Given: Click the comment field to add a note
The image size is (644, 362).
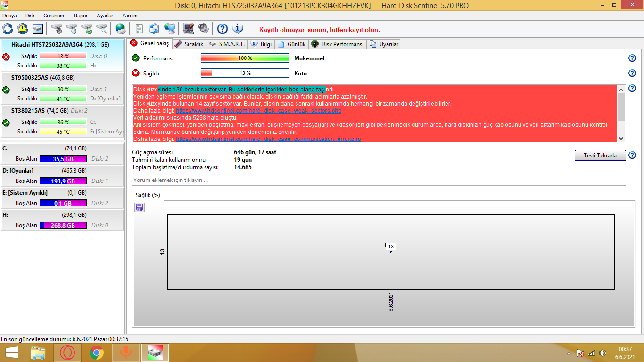Looking at the screenshot, I should (x=379, y=180).
